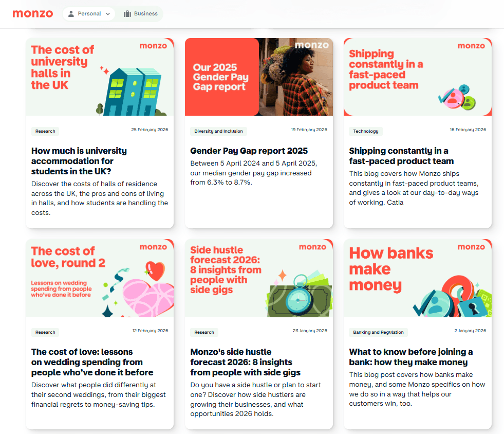Open 'Monzo's side hustle forecast 2026' title
The height and width of the screenshot is (434, 504).
[245, 362]
